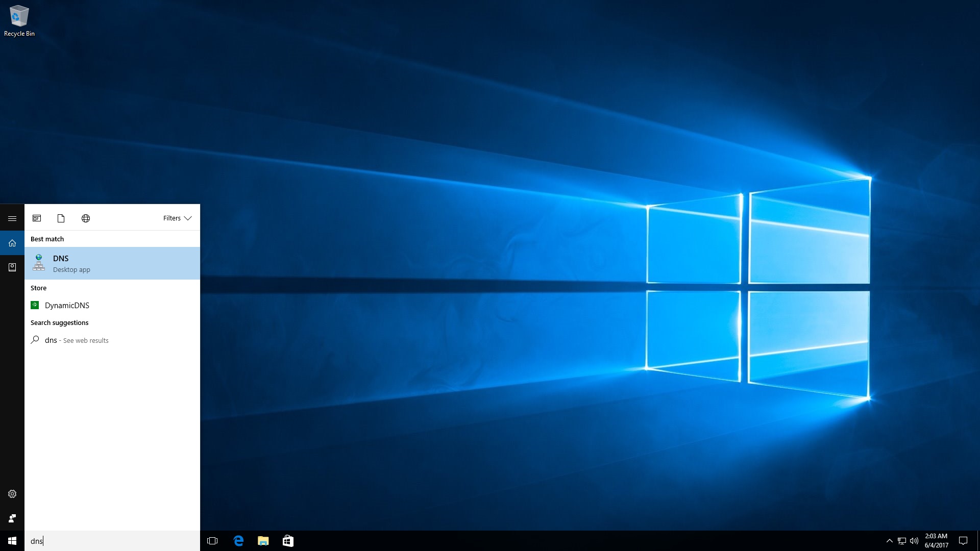
Task: Filter search results by Apps icon
Action: coord(37,218)
